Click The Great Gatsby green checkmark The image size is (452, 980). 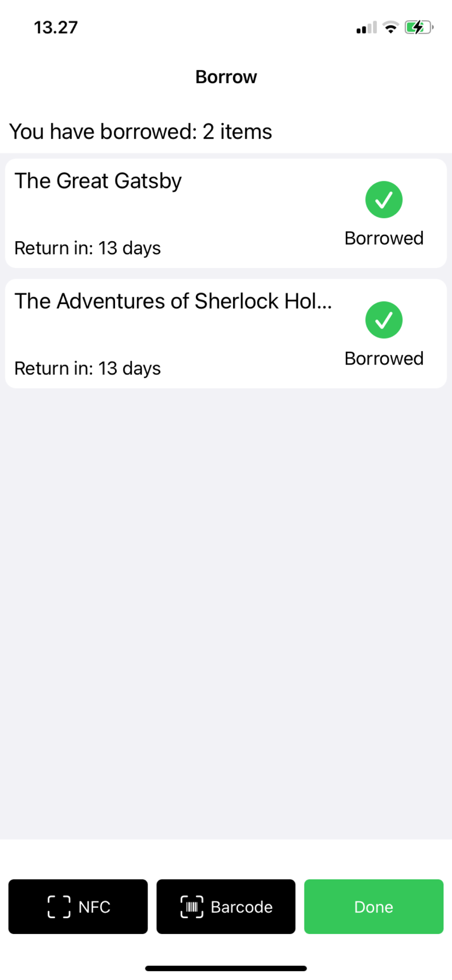pos(384,199)
